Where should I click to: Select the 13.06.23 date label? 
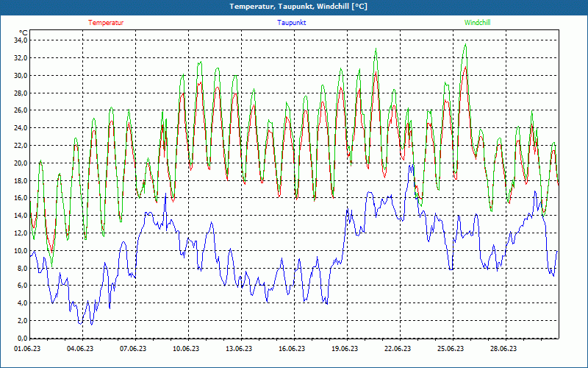coord(239,348)
